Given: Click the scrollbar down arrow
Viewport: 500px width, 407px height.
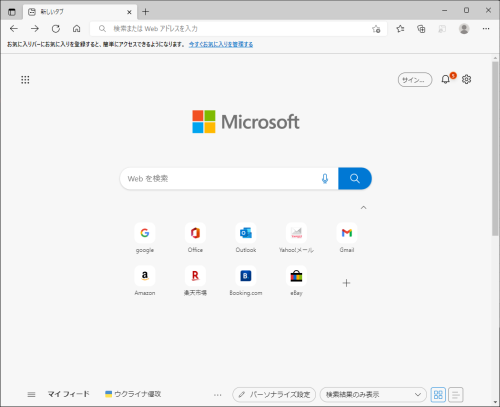Looking at the screenshot, I should tap(495, 402).
